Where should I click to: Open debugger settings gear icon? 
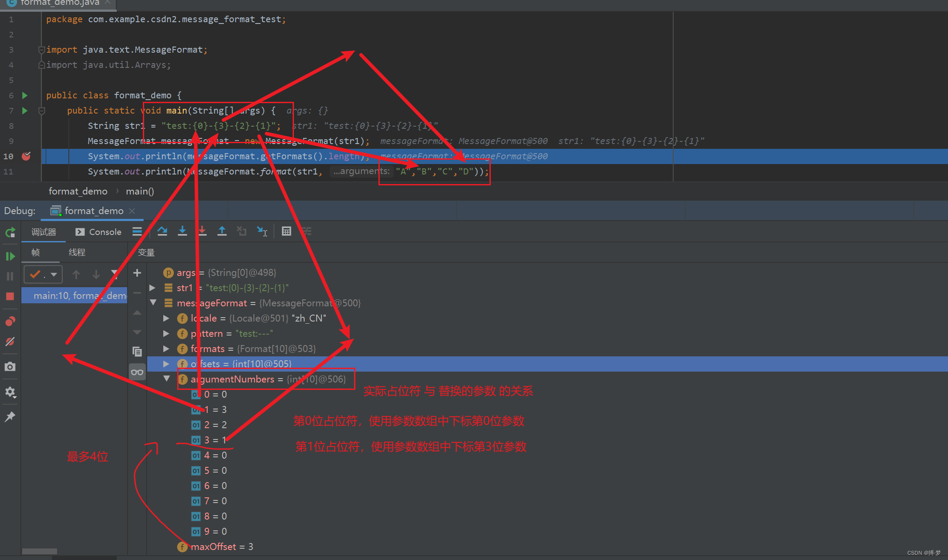[x=10, y=392]
